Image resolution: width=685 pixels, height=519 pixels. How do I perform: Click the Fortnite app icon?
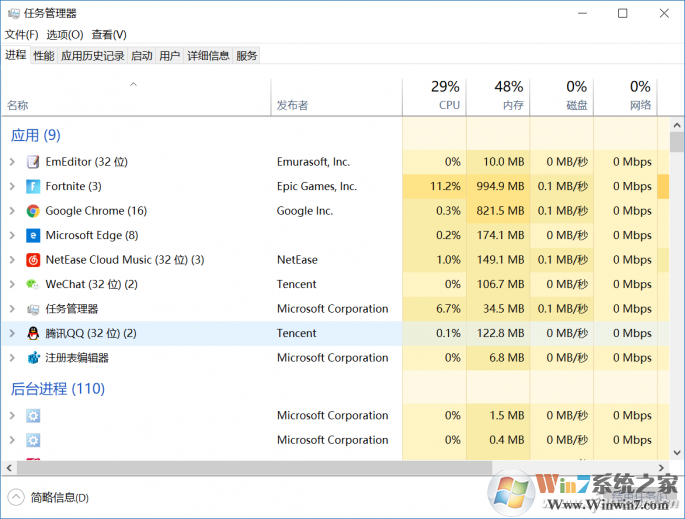33,186
